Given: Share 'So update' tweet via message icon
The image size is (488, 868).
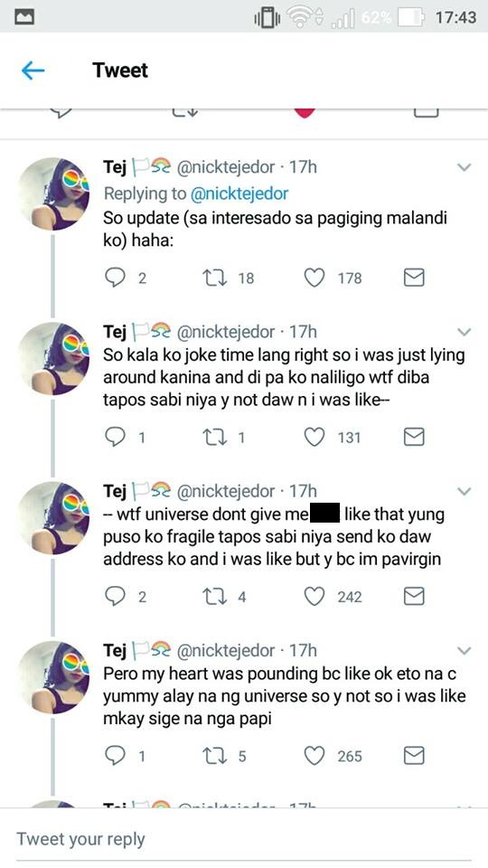Looking at the screenshot, I should (x=413, y=278).
